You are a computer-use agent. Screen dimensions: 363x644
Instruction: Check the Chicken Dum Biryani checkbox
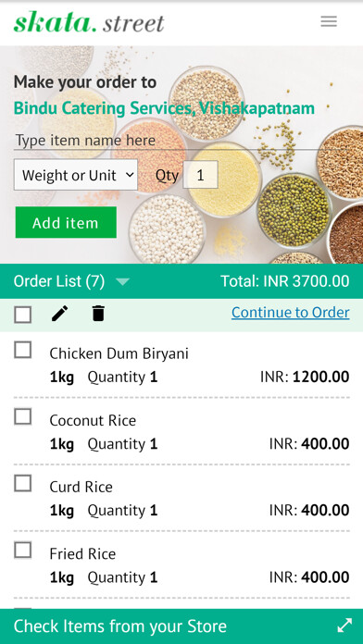coord(22,351)
